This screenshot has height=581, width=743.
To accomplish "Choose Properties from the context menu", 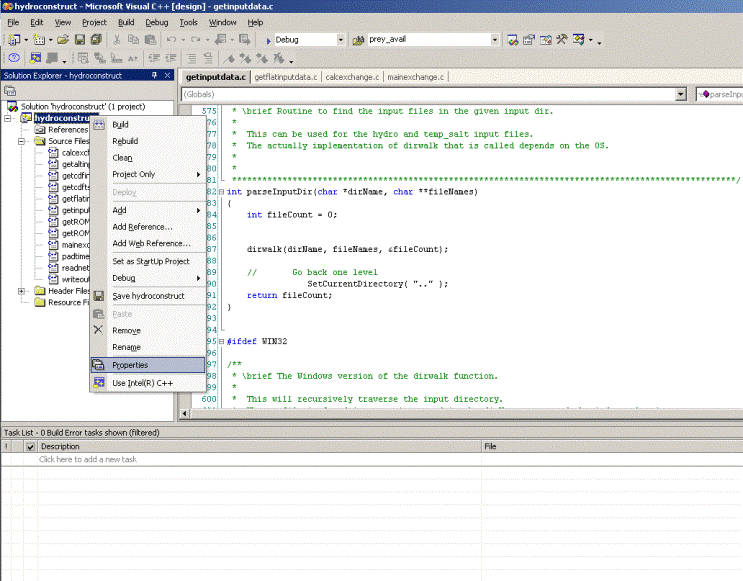I will 130,365.
